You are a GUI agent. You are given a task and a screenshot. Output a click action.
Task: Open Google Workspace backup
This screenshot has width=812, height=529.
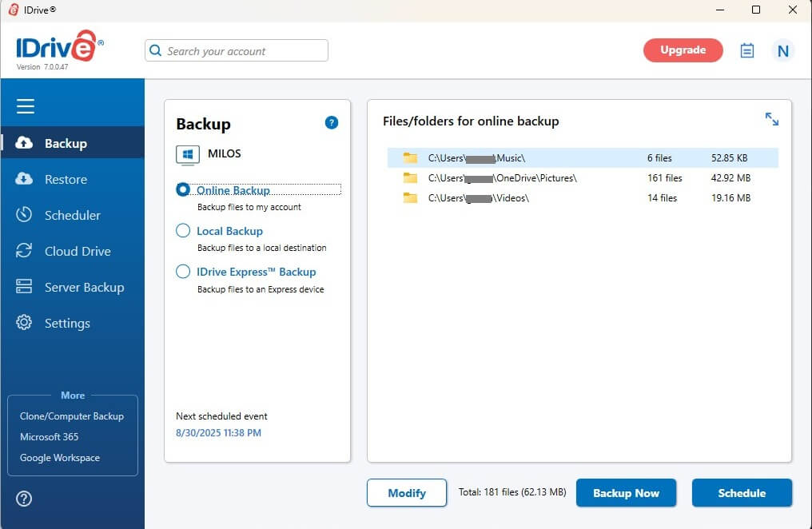58,457
